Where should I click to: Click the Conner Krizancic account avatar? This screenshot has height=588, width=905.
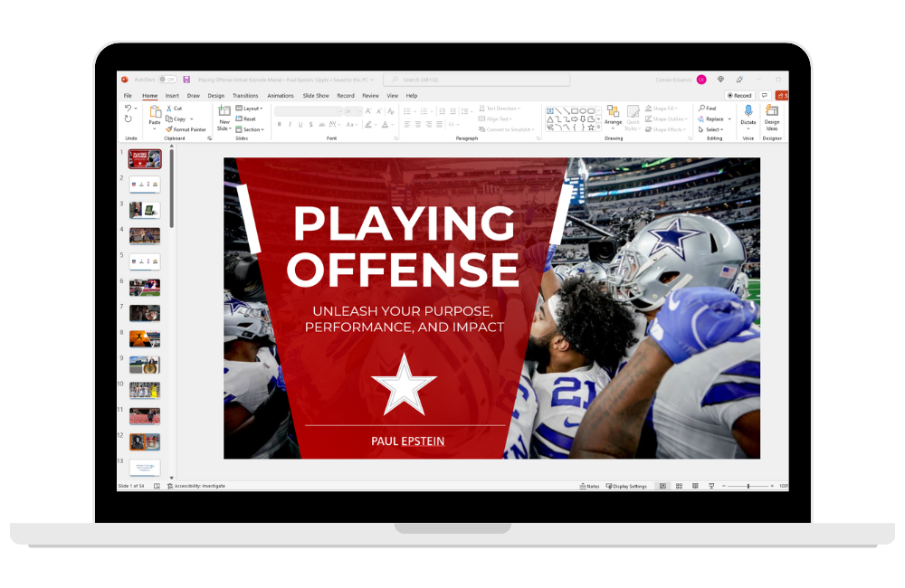coord(701,80)
